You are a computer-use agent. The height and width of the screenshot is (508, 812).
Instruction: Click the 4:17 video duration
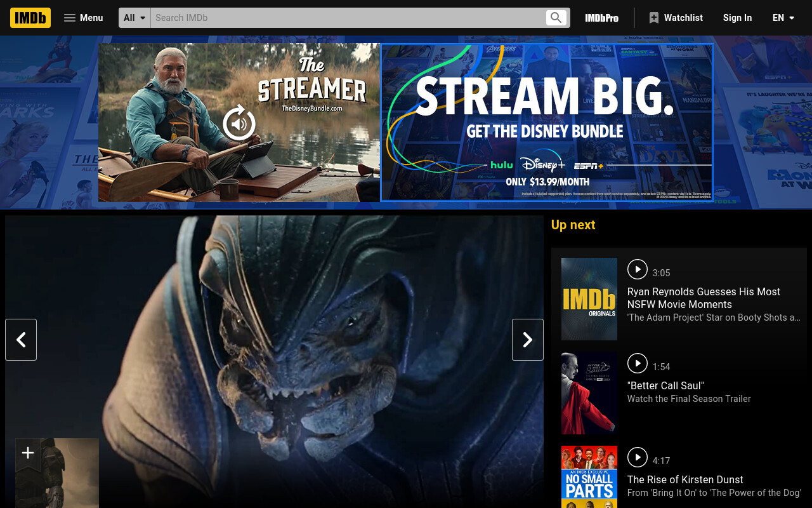tap(661, 461)
